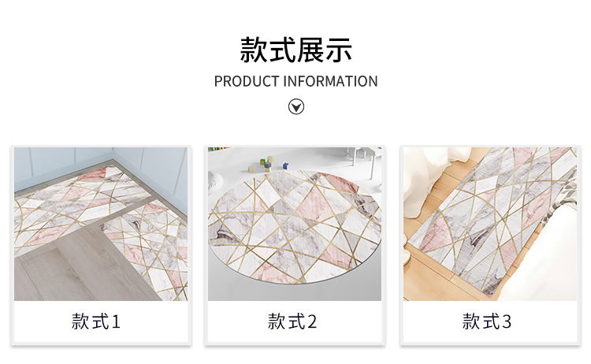Viewport: 591px width, 364px height.
Task: Click the 款式1 card white caption area
Action: [x=101, y=321]
